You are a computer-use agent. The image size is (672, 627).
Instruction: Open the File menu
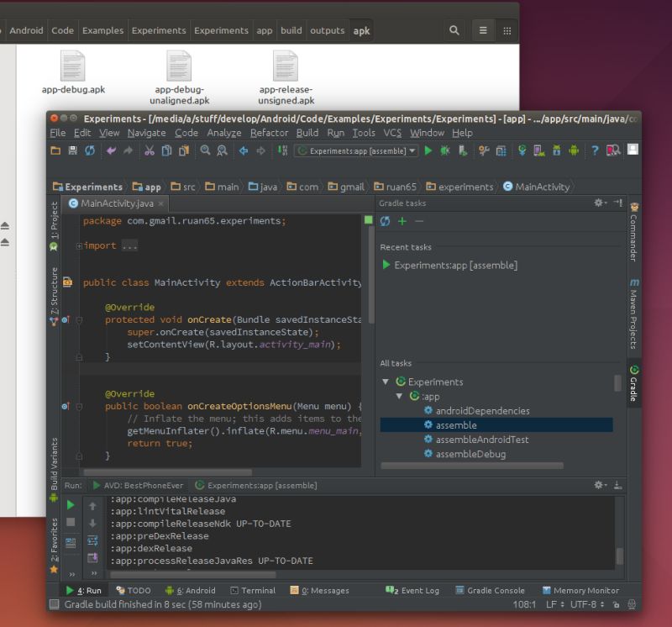click(x=58, y=133)
